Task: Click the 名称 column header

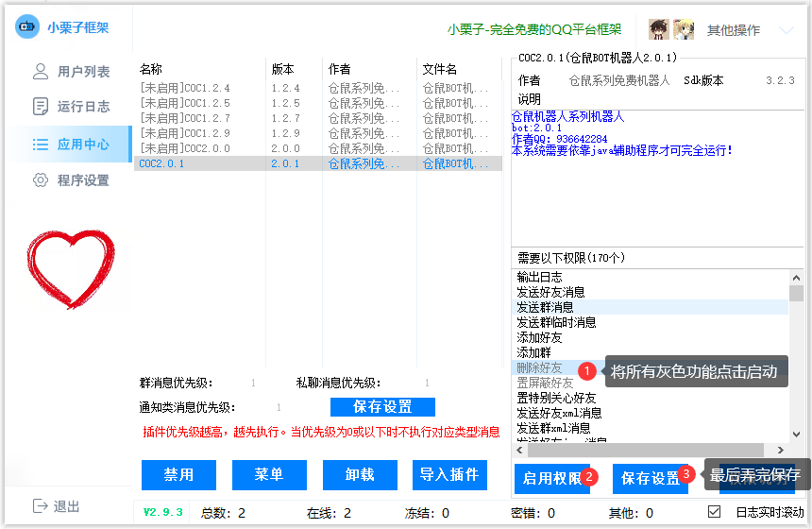Action: coord(151,69)
